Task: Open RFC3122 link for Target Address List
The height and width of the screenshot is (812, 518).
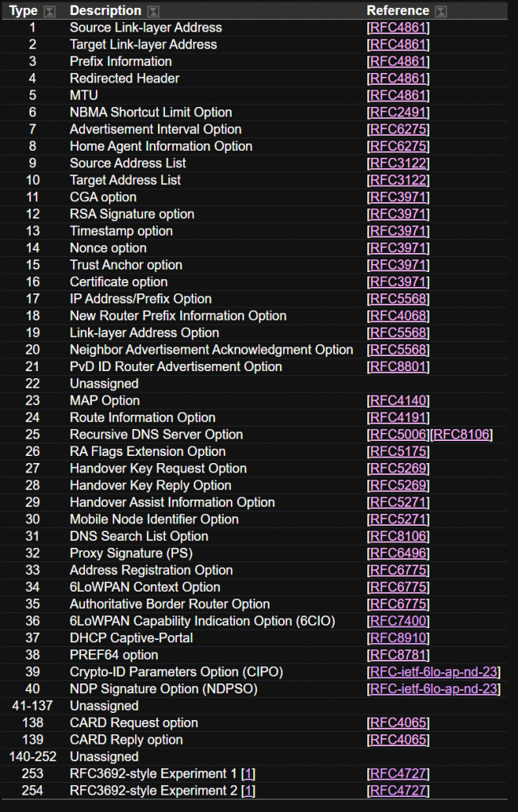Action: click(x=398, y=180)
